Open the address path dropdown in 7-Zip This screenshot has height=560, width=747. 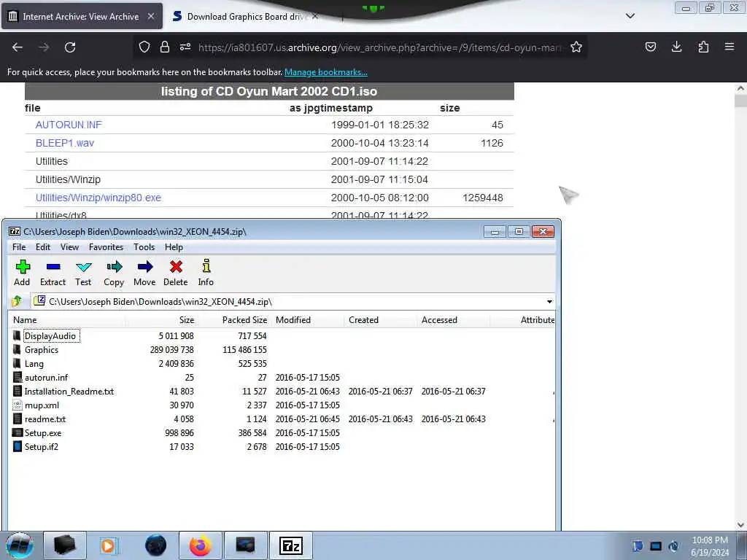tap(549, 301)
